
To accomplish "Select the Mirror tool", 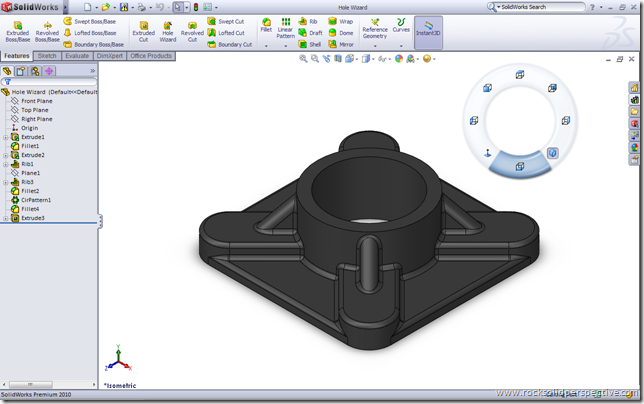I will coord(341,44).
